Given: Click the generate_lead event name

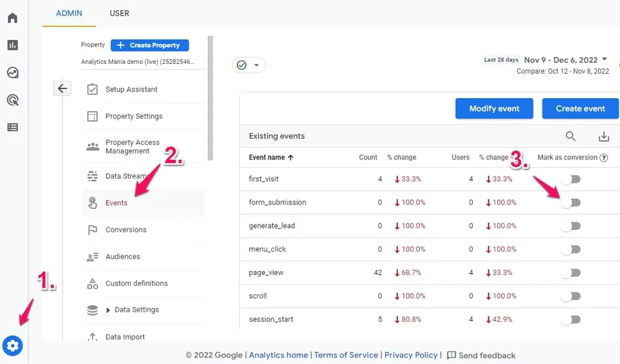Looking at the screenshot, I should click(272, 226).
